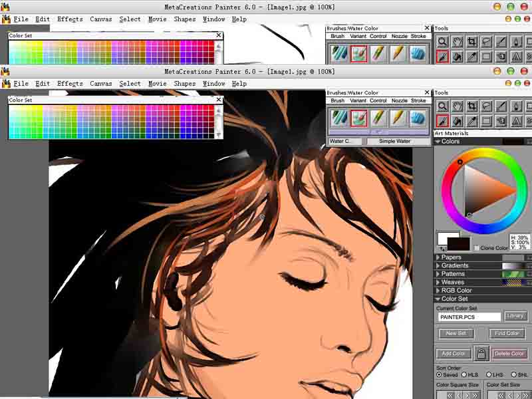
Task: Expand the Patterns section
Action: [438, 274]
